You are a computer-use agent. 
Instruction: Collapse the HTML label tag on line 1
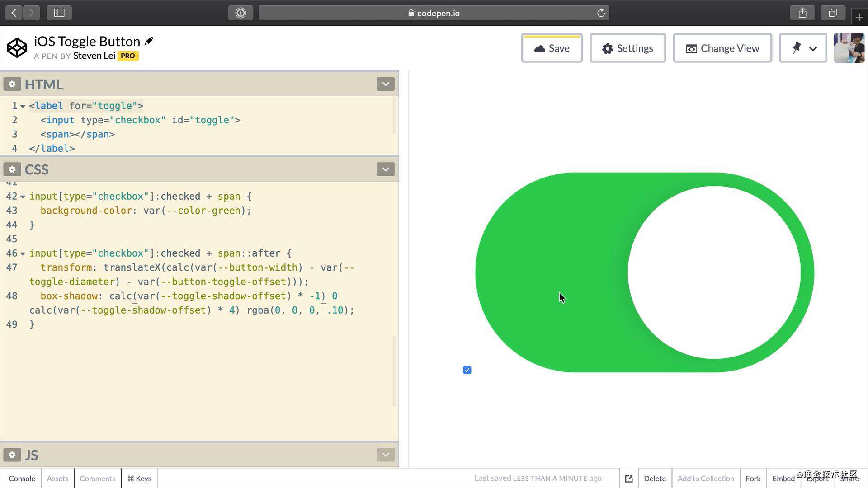pyautogui.click(x=23, y=106)
